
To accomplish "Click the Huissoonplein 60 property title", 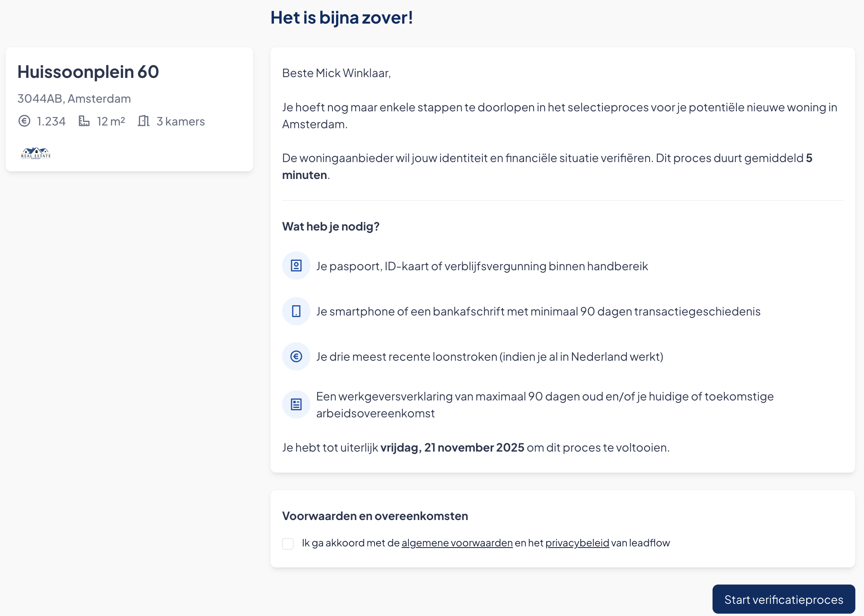I will click(x=88, y=72).
